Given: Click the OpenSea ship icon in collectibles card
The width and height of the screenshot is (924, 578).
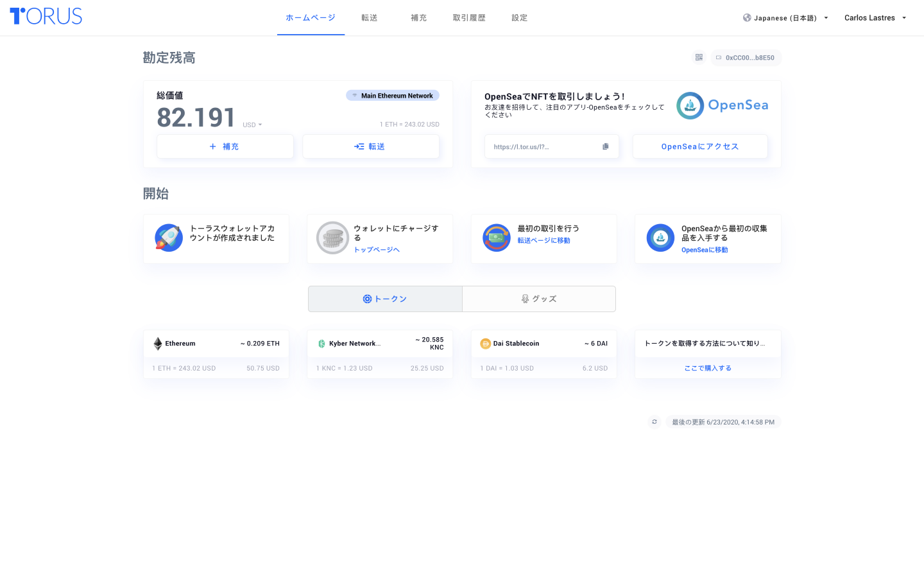Looking at the screenshot, I should (x=660, y=238).
